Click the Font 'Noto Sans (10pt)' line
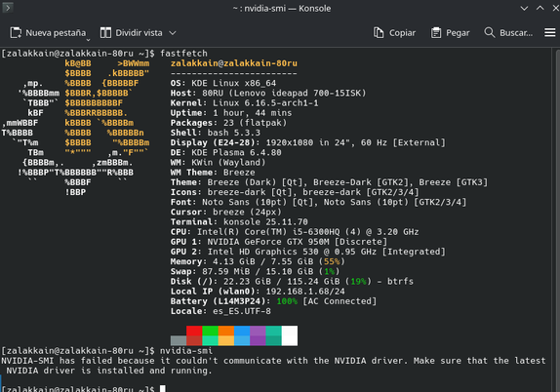The image size is (560, 392). pyautogui.click(x=318, y=202)
